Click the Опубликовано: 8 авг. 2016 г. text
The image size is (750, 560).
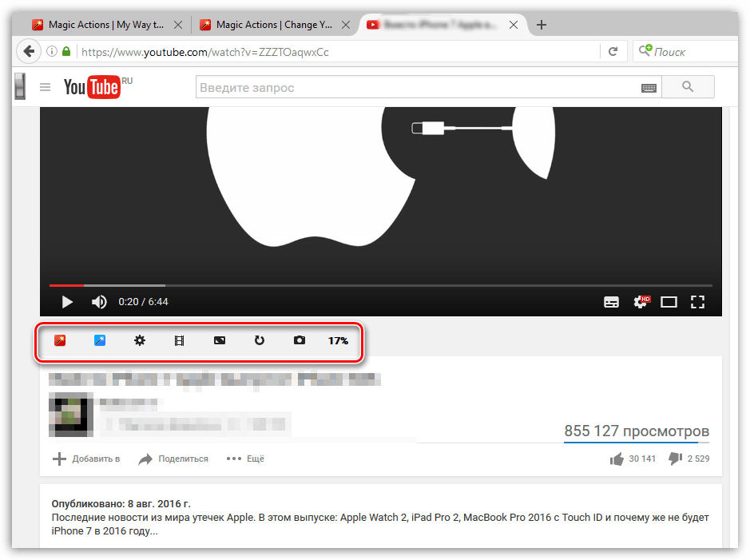121,503
